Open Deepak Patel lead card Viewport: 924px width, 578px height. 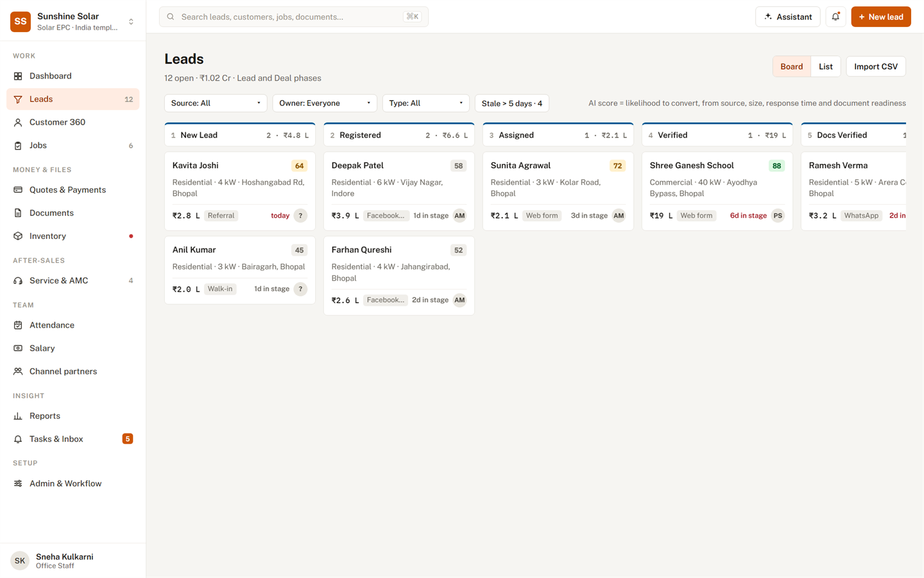[x=399, y=191]
